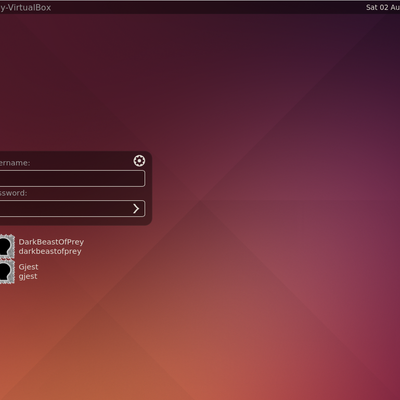400x400 pixels.
Task: Choose user DarkBeastOfPrey from list
Action: (51, 242)
